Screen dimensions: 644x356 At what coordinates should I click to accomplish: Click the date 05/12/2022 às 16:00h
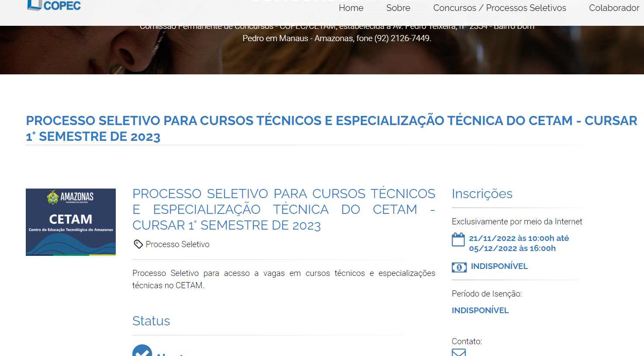512,248
